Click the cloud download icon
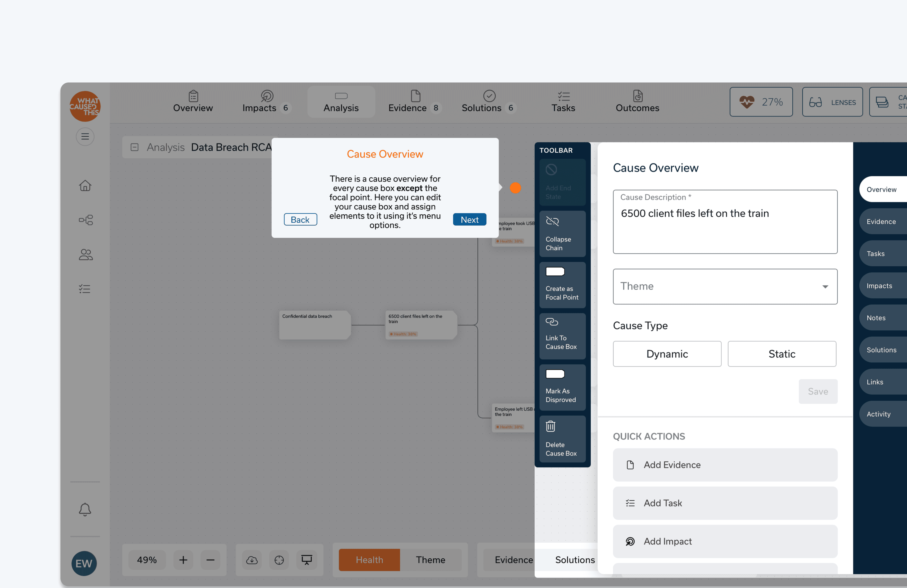The width and height of the screenshot is (907, 588). pos(251,559)
